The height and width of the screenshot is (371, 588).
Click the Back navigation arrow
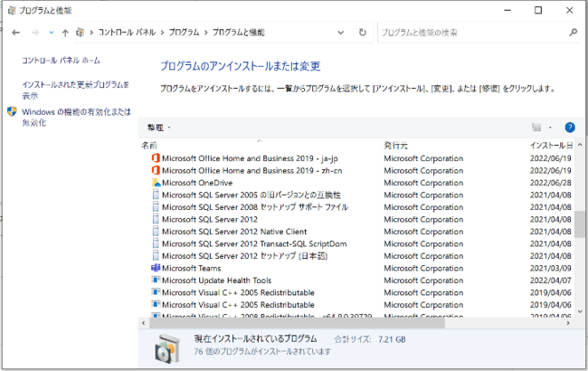pyautogui.click(x=15, y=33)
